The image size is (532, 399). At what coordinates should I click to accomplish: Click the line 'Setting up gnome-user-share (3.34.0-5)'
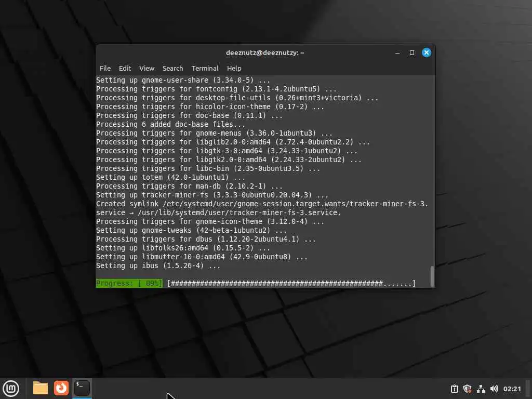(x=183, y=80)
